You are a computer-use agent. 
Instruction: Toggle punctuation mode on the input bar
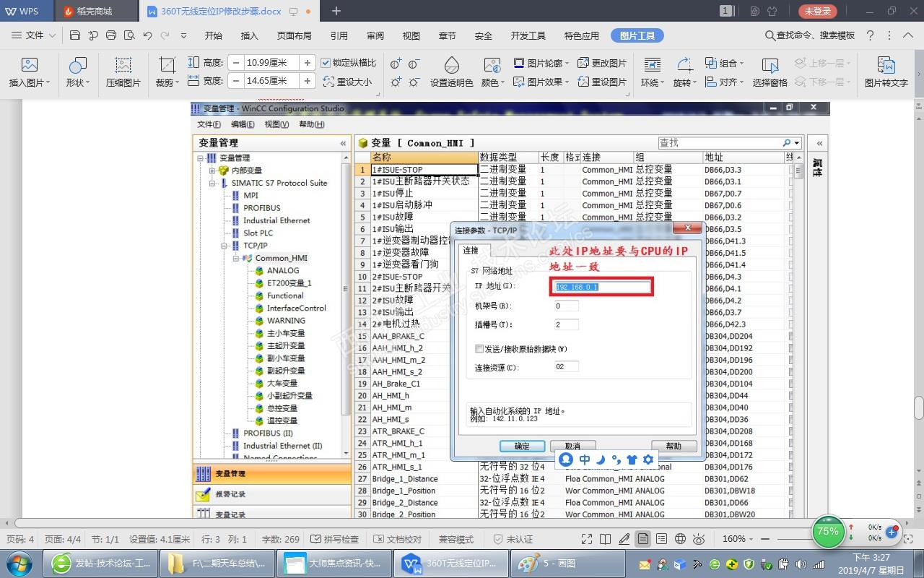(616, 460)
